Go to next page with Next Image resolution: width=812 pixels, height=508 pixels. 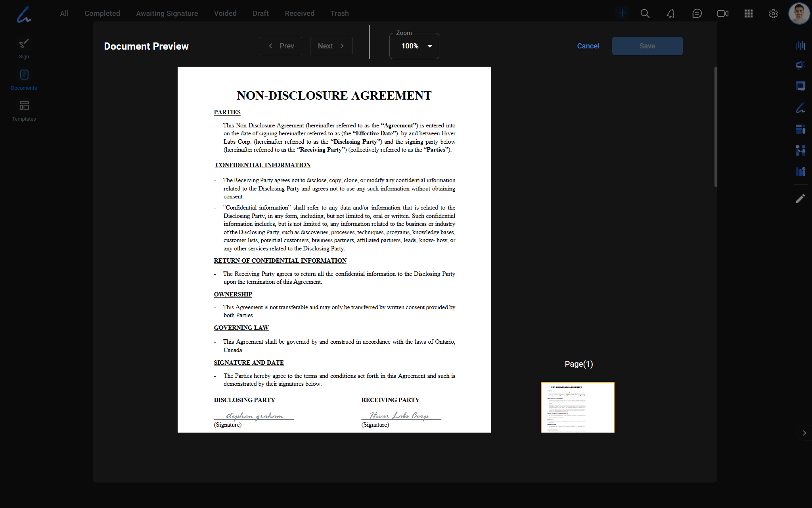pyautogui.click(x=331, y=46)
